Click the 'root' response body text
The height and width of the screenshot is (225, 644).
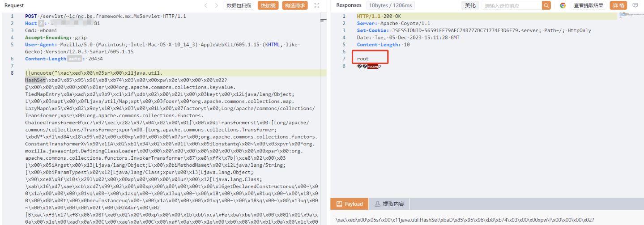(363, 59)
